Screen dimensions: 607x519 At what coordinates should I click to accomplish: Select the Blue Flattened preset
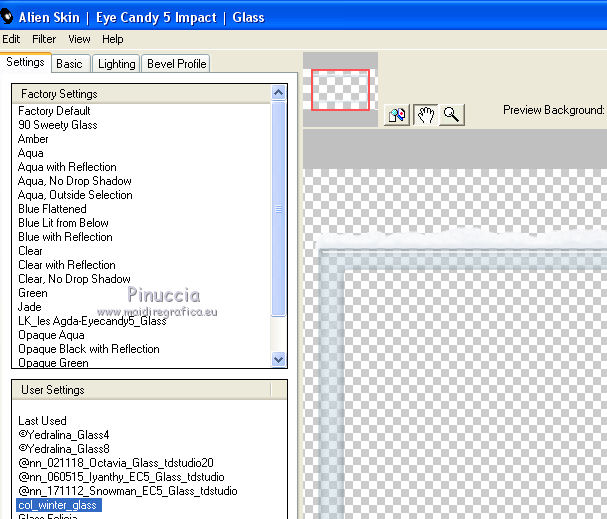click(x=52, y=209)
